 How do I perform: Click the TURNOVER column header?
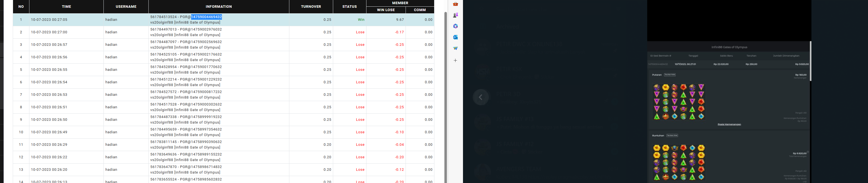pos(311,6)
